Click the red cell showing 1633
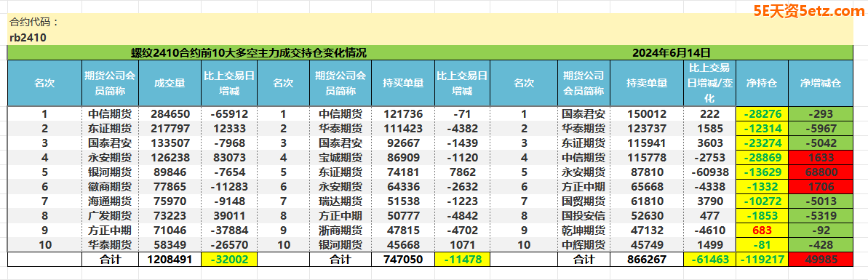 pos(820,157)
